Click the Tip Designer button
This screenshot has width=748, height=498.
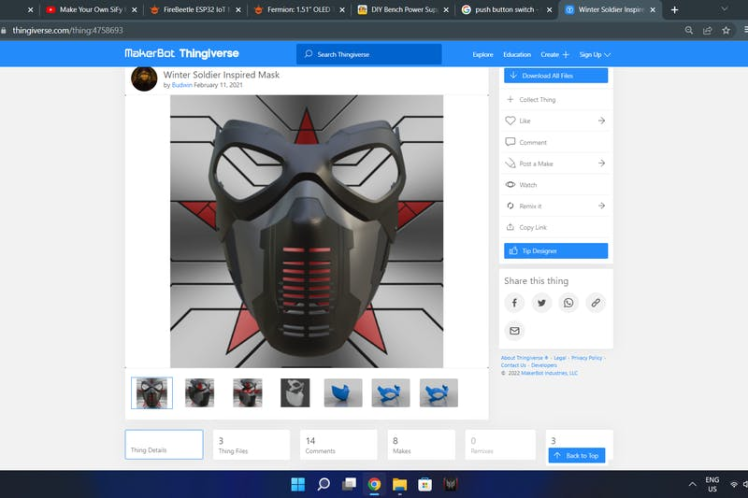(x=556, y=251)
